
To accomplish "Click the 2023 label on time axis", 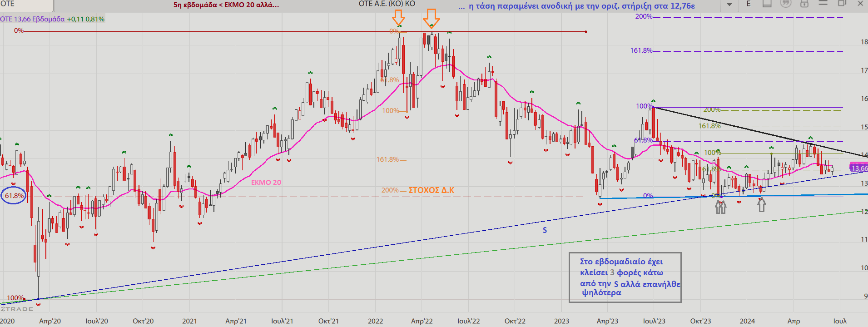I will tap(561, 321).
